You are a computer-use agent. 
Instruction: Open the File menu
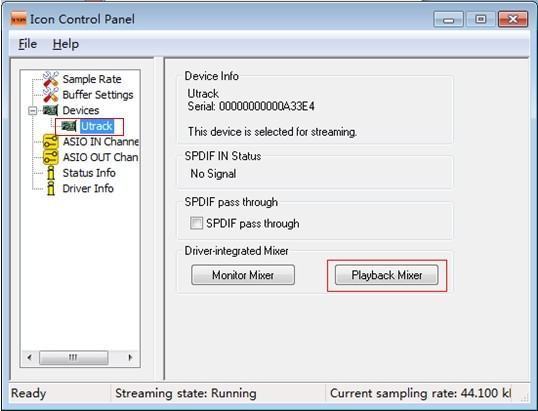pyautogui.click(x=27, y=44)
